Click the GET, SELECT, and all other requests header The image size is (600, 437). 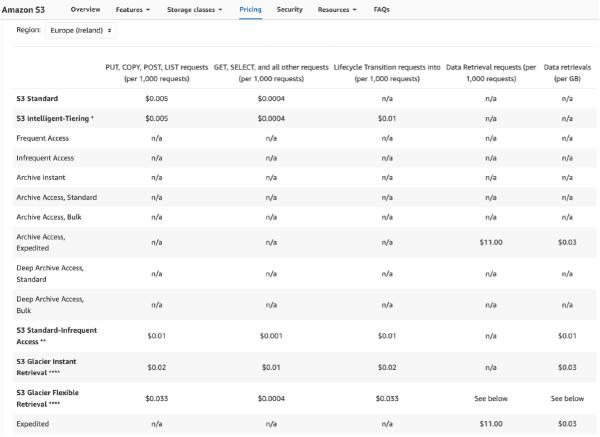271,73
